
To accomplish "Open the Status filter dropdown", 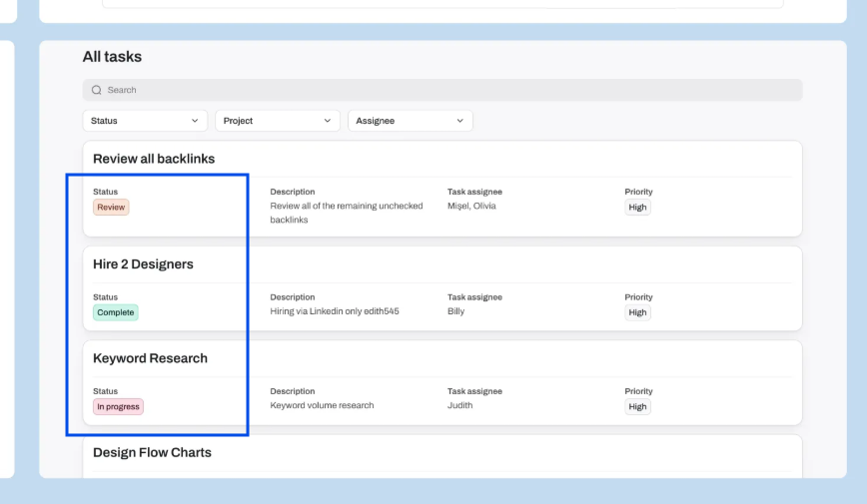I will [x=145, y=121].
